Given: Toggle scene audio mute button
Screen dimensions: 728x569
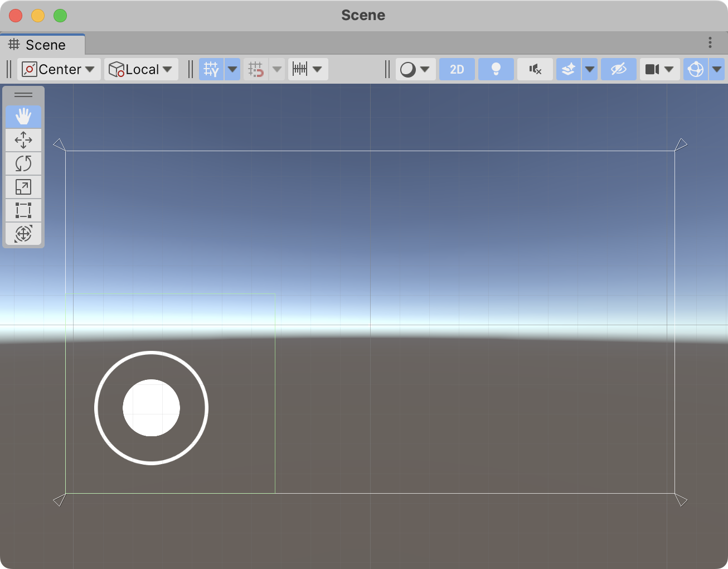Looking at the screenshot, I should coord(535,69).
